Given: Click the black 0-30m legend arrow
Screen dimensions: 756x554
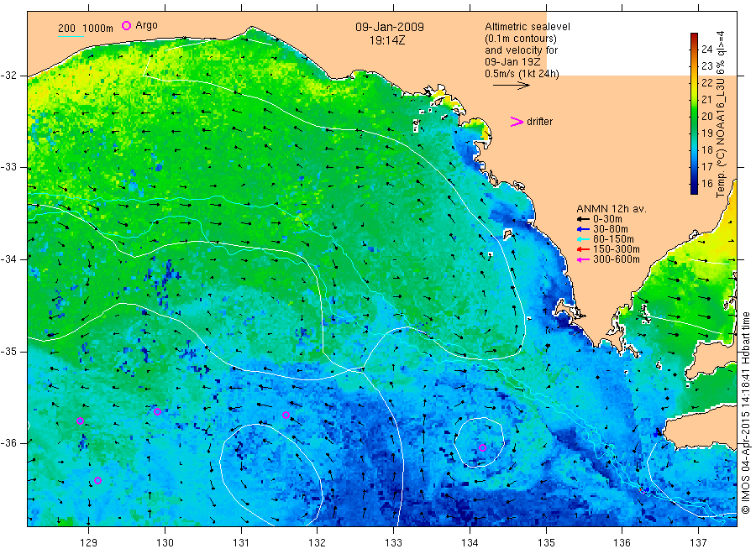Looking at the screenshot, I should [584, 219].
